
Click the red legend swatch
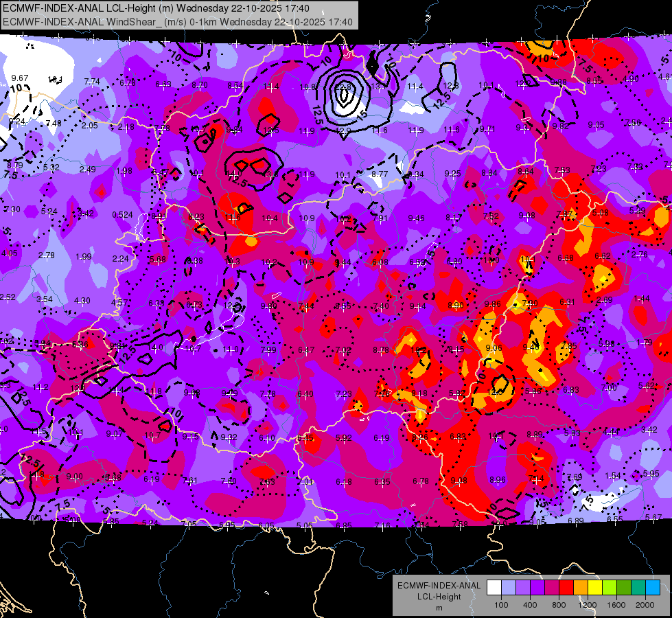point(566,588)
